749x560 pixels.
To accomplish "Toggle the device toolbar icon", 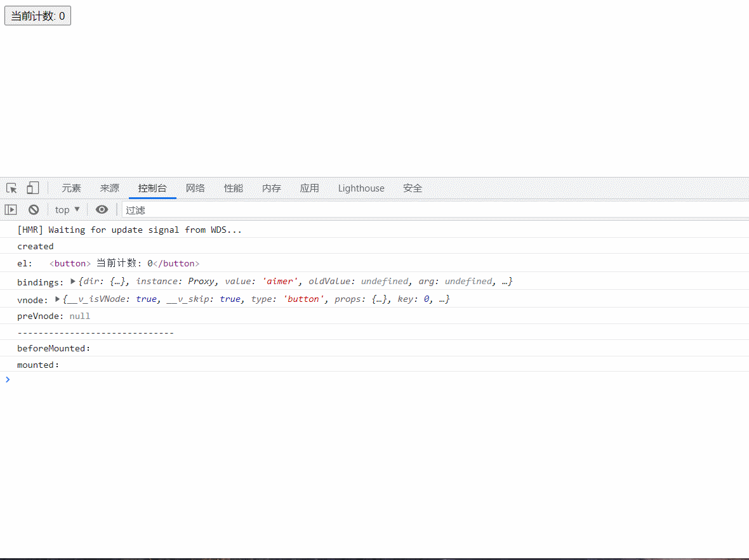I will 32,188.
